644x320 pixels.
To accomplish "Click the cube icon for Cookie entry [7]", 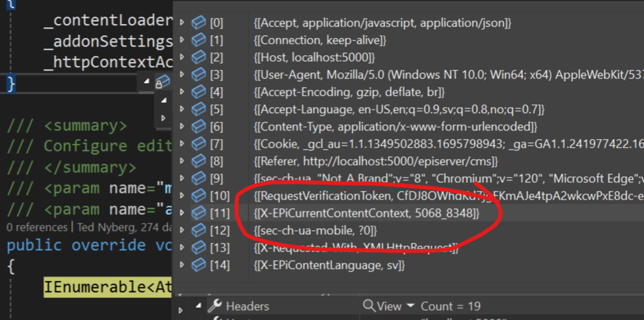I will point(199,144).
